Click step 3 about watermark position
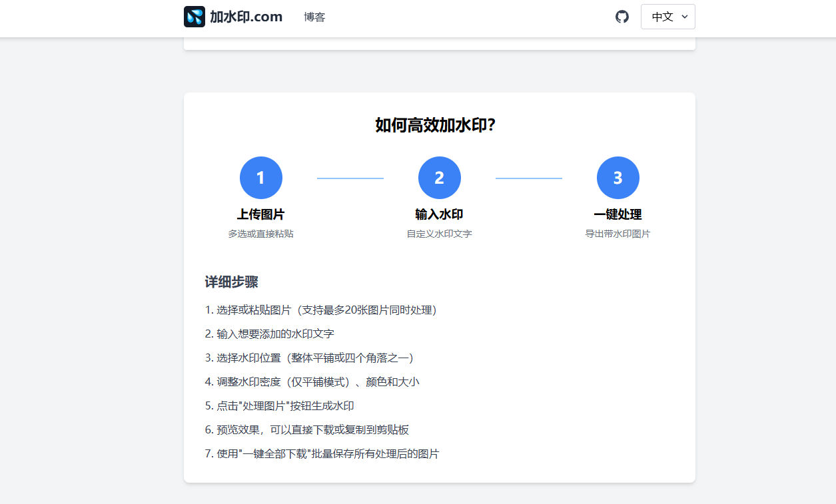This screenshot has height=504, width=836. pyautogui.click(x=309, y=358)
